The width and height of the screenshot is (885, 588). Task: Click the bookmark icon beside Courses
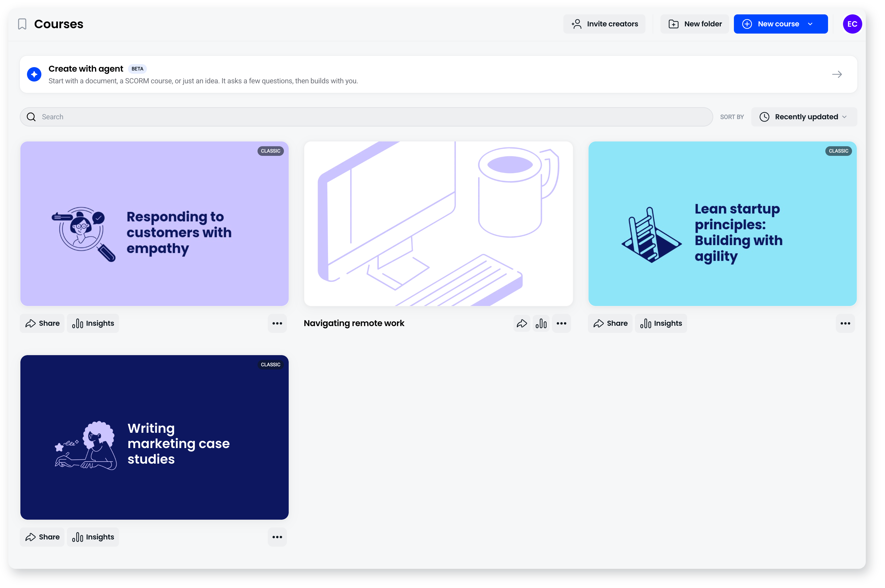22,24
